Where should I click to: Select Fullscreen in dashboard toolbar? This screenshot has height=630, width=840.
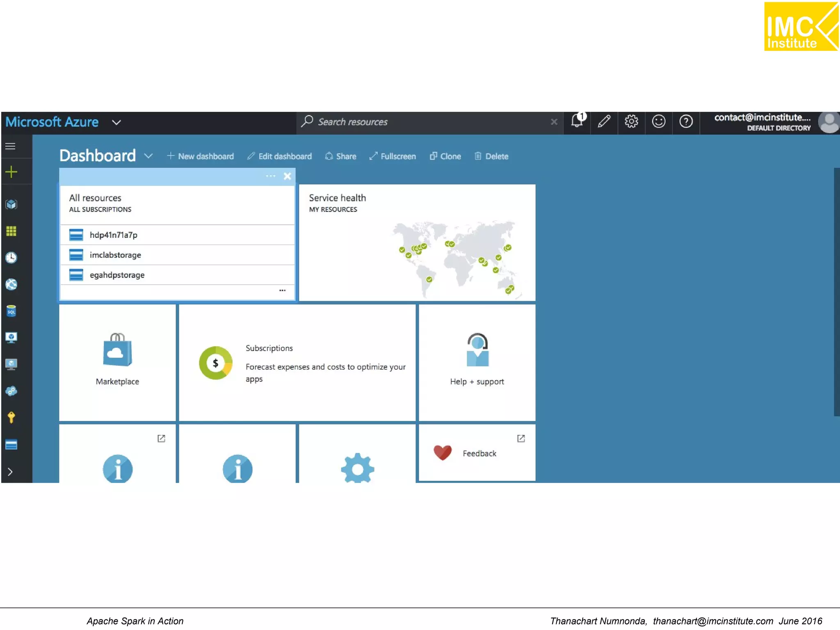tap(393, 157)
